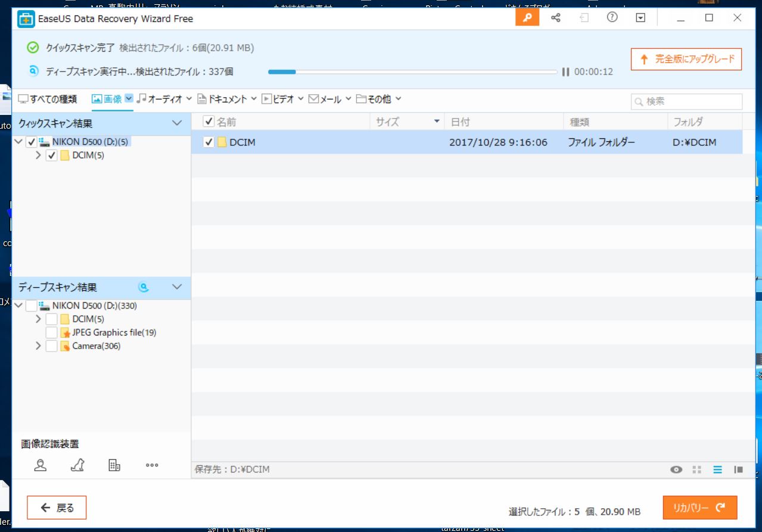
Task: Click the EaseUS app logo icon
Action: pyautogui.click(x=25, y=18)
